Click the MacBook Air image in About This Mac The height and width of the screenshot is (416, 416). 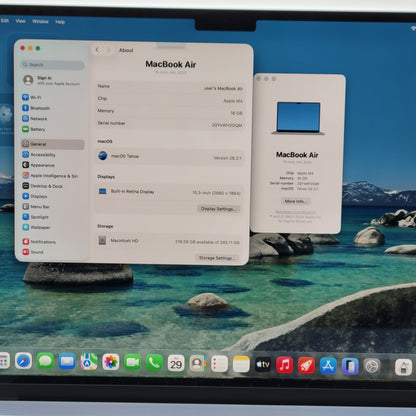click(298, 118)
